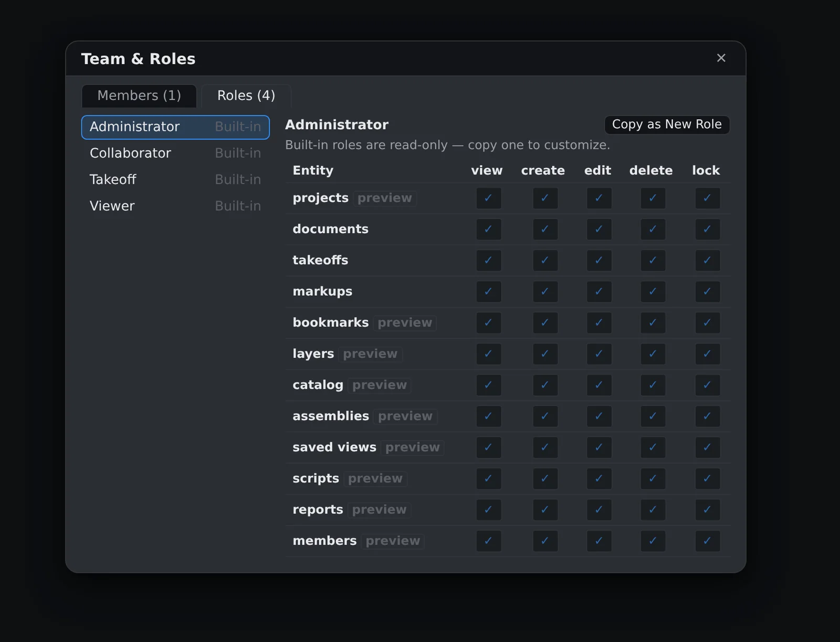Toggle members view permission checkbox
840x642 pixels.
pyautogui.click(x=489, y=541)
